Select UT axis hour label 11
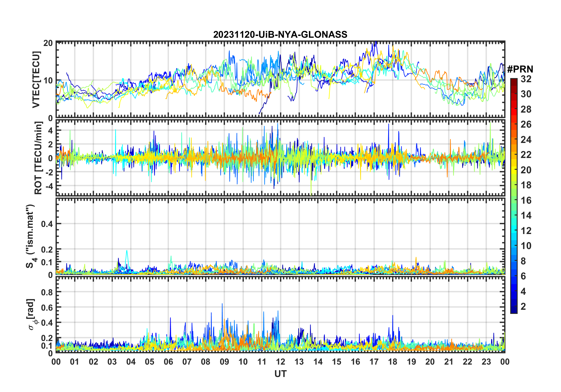The height and width of the screenshot is (392, 561). click(x=262, y=362)
